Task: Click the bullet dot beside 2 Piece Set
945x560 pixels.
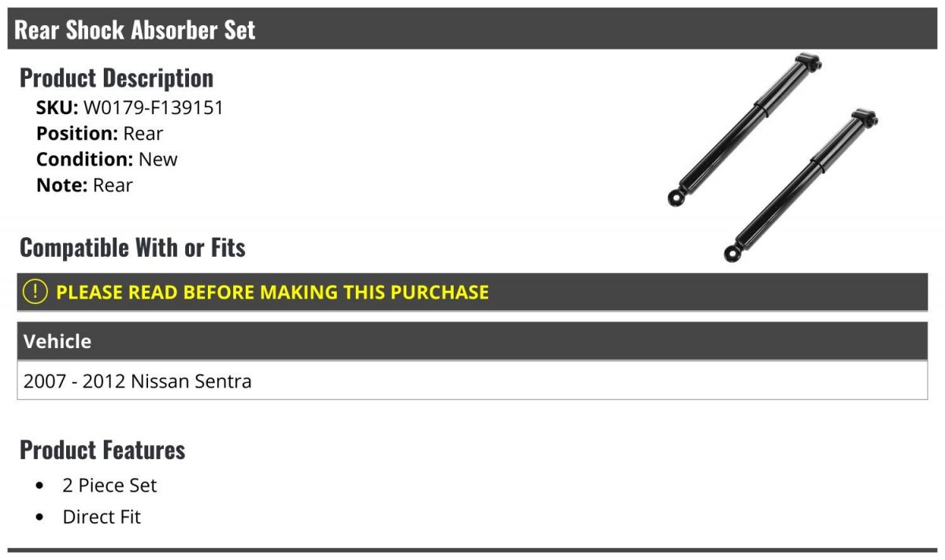Action: coord(41,486)
